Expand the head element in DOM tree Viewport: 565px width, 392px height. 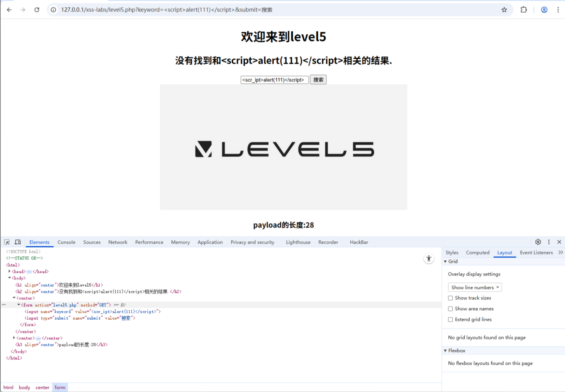pos(9,271)
